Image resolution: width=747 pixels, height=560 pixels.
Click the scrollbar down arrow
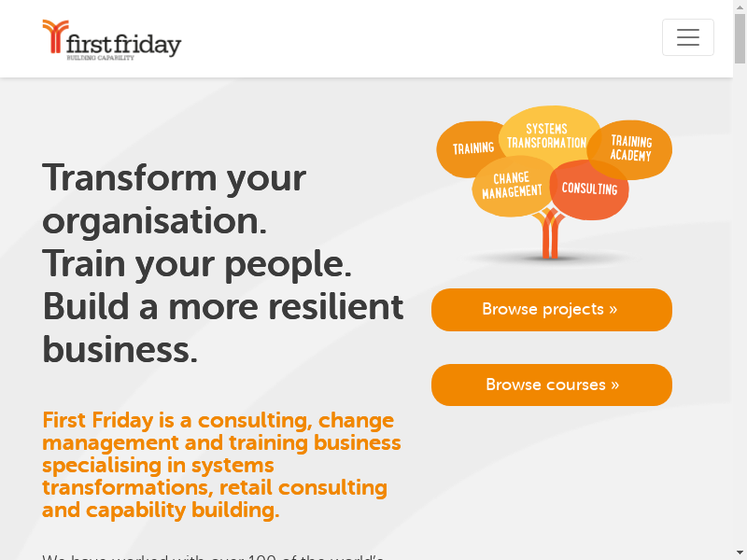coord(740,553)
